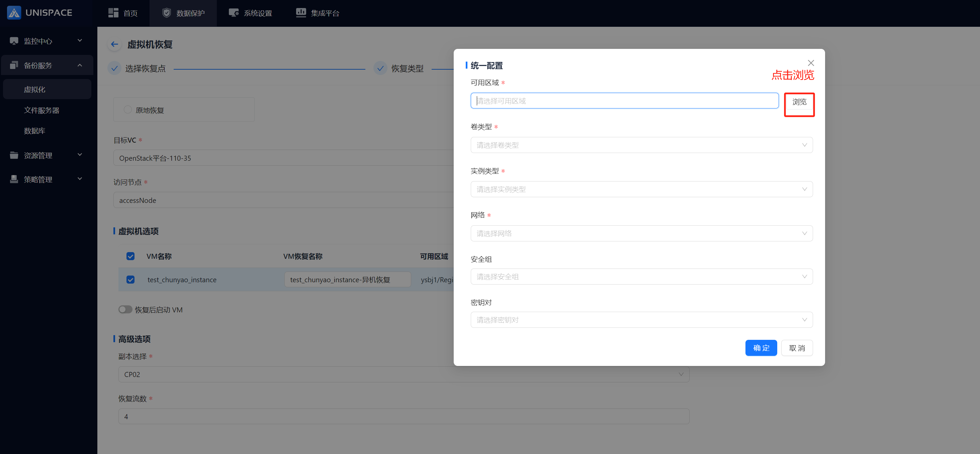Click the back arrow beside 虚拟机恢复
This screenshot has width=980, height=454.
[x=114, y=45]
